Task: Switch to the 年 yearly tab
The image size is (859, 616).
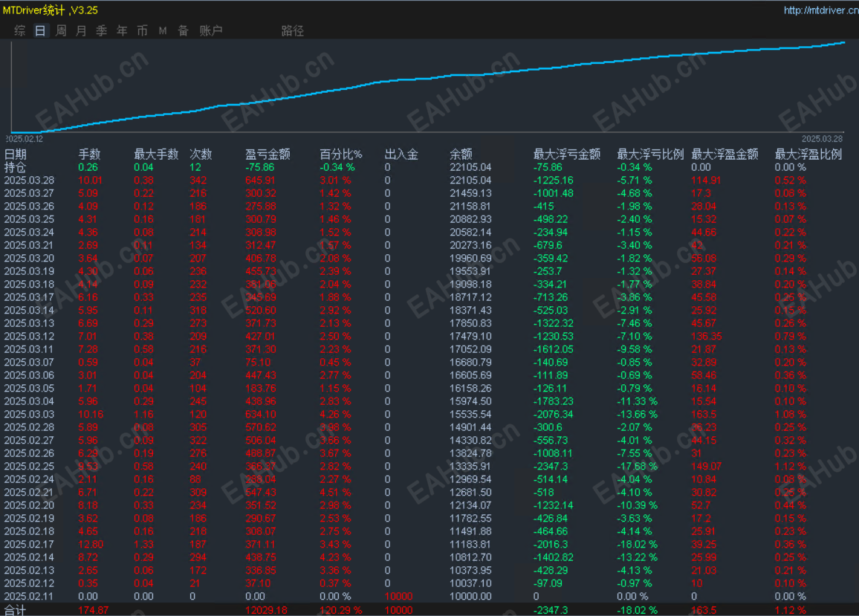Action: pyautogui.click(x=122, y=30)
